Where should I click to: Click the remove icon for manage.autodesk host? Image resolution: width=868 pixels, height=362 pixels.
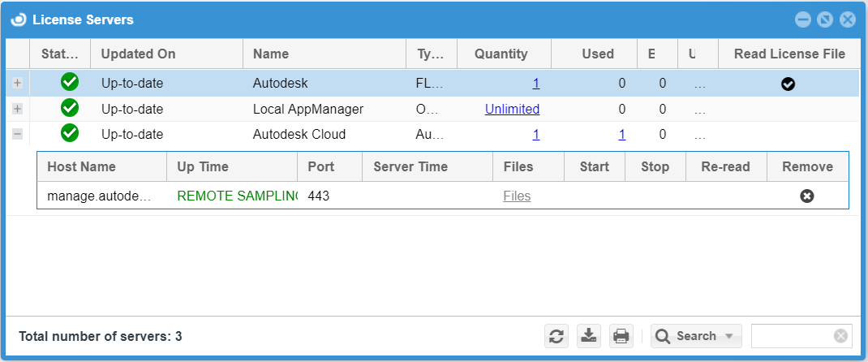tap(806, 196)
